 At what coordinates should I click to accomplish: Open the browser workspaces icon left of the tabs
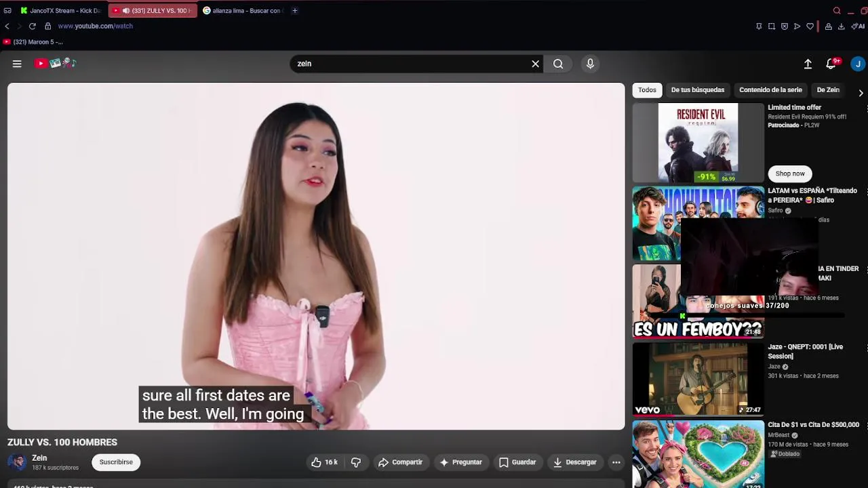click(7, 10)
